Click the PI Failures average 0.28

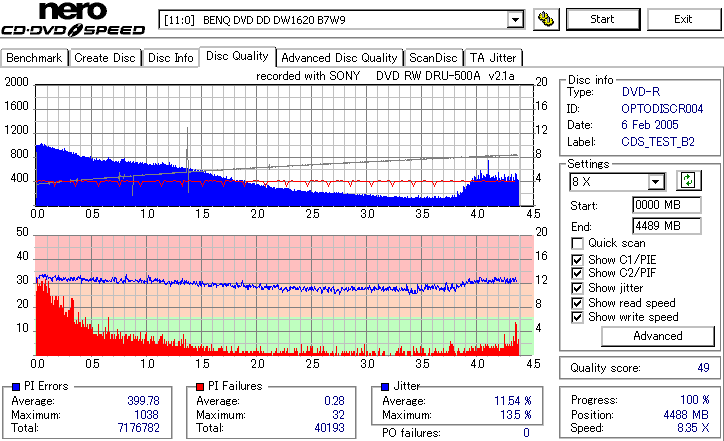pos(334,401)
